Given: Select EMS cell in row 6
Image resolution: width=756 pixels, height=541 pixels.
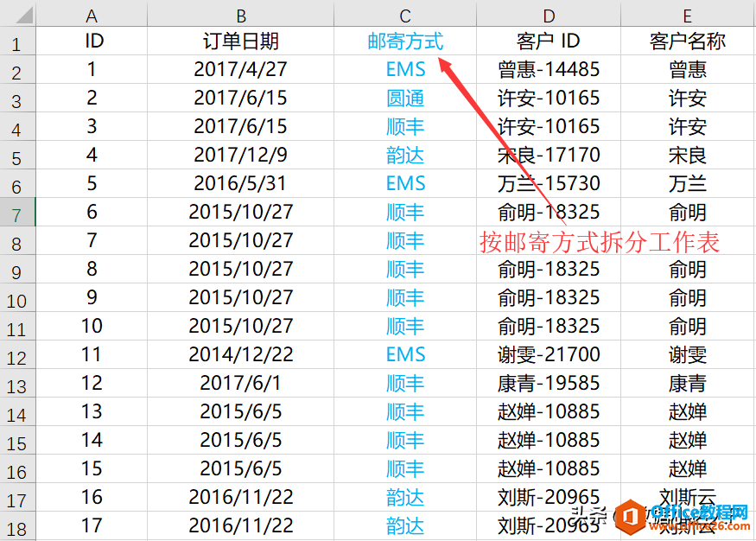Looking at the screenshot, I should (405, 183).
